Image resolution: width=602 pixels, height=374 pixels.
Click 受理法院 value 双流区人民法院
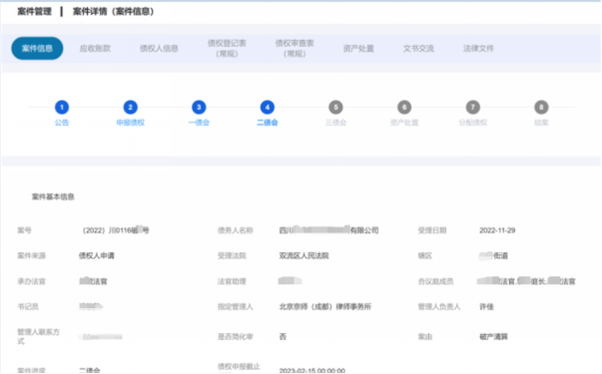[304, 256]
